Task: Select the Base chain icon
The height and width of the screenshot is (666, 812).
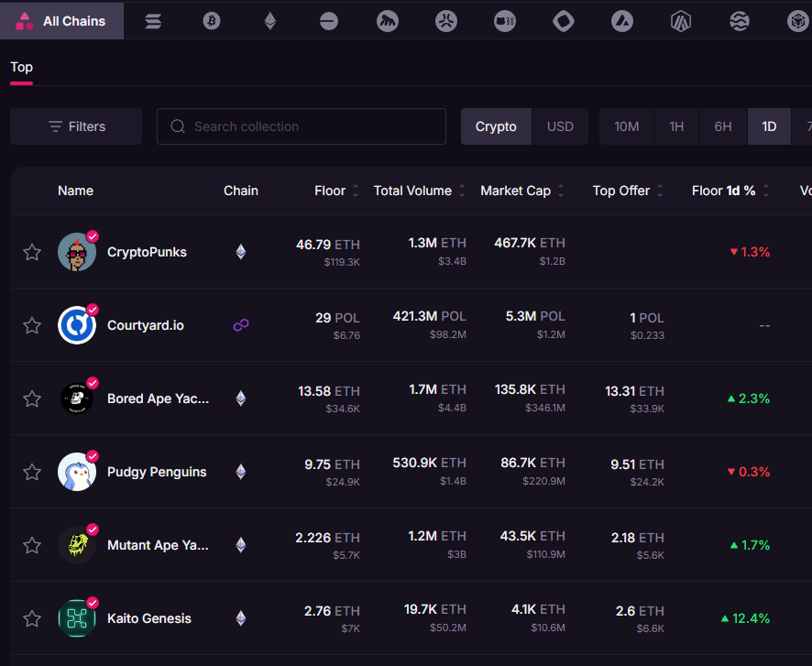Action: (329, 21)
